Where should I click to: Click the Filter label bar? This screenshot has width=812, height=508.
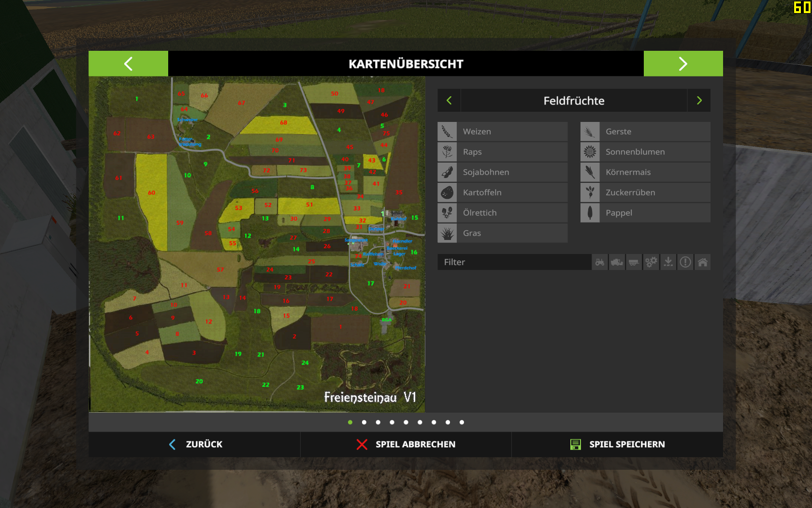pos(514,262)
